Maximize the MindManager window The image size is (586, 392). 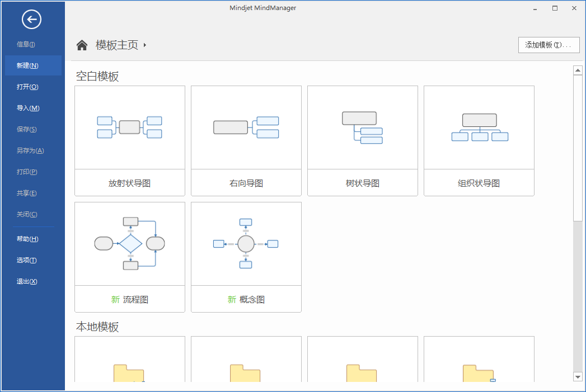coord(555,8)
